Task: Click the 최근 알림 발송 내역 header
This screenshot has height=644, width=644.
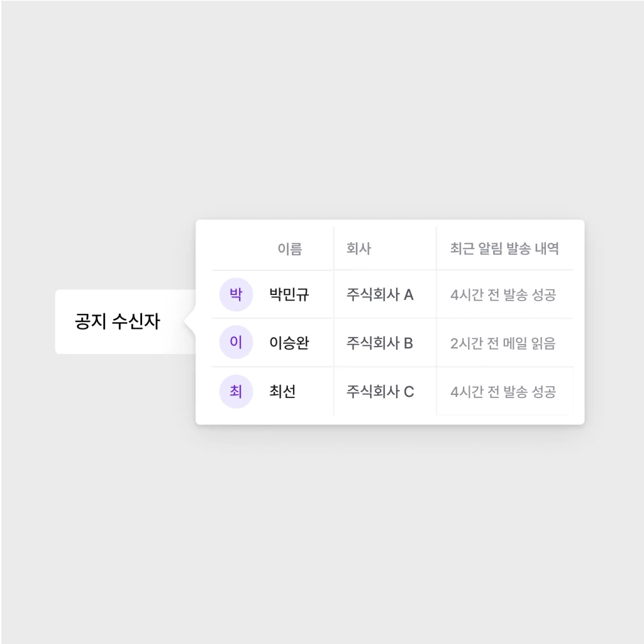Action: (x=504, y=248)
